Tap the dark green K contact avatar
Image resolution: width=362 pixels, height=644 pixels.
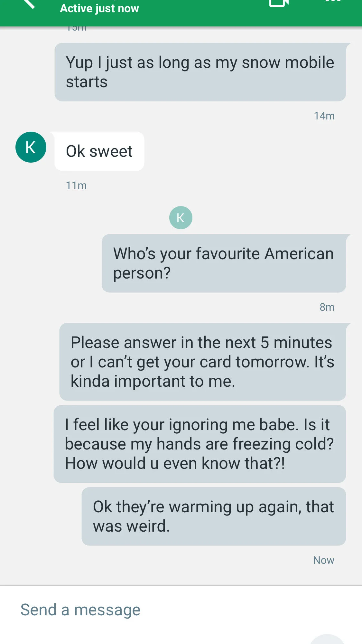click(x=31, y=147)
